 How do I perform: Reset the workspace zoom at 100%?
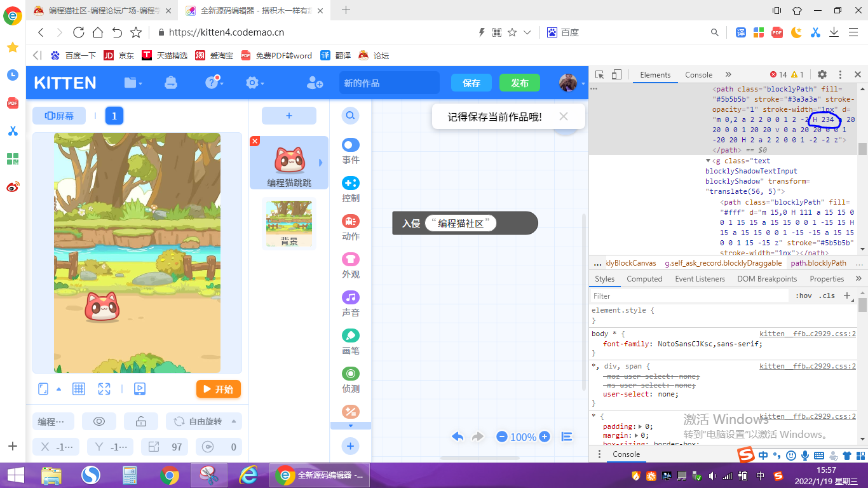(x=523, y=437)
